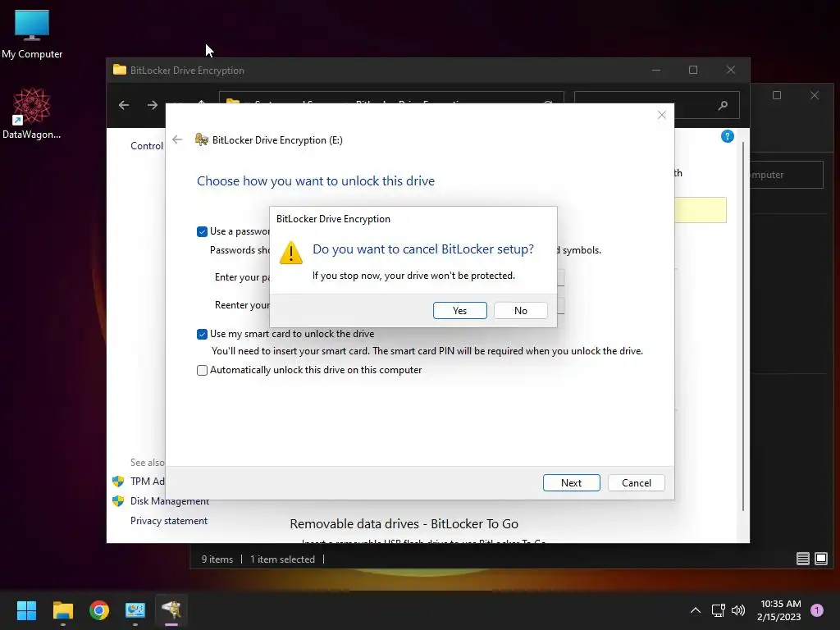Open the notification badge icon
Image resolution: width=840 pixels, height=630 pixels.
[x=817, y=610]
